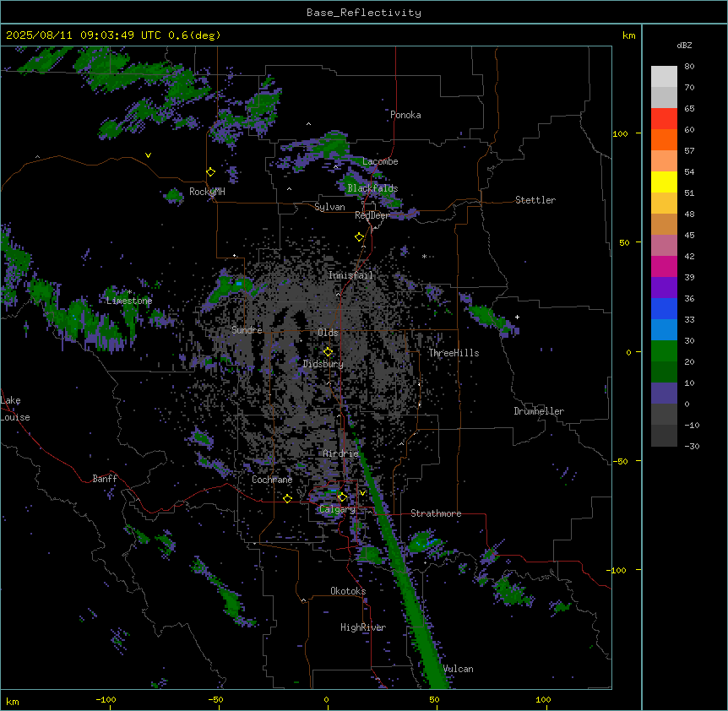Viewport: 728px width, 711px height.
Task: Select the purple 36-39 dBZ legend color
Action: [x=664, y=288]
